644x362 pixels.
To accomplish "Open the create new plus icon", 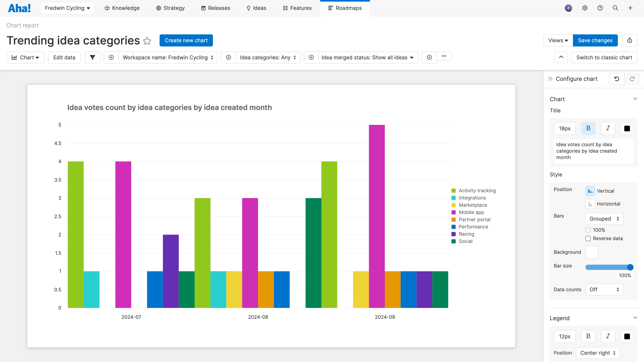I will 630,8.
